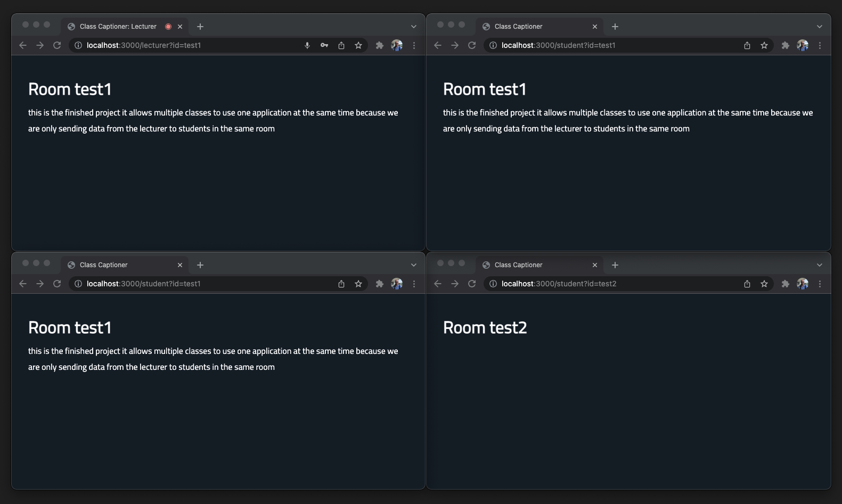Open profile avatar in bottom-left student window
Screen dimensions: 842x504
tap(397, 284)
